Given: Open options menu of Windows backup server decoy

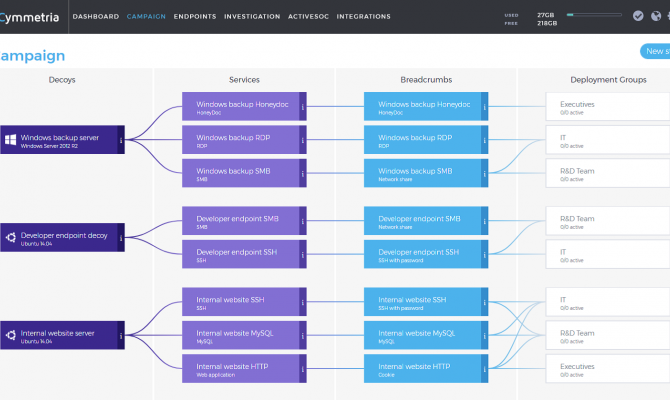Looking at the screenshot, I should pyautogui.click(x=121, y=140).
